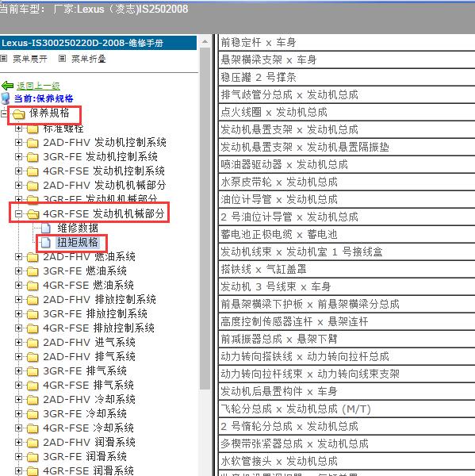Click the row 多楔带张紧器总成 x 发动机总成
475x476 pixels.
(x=347, y=443)
